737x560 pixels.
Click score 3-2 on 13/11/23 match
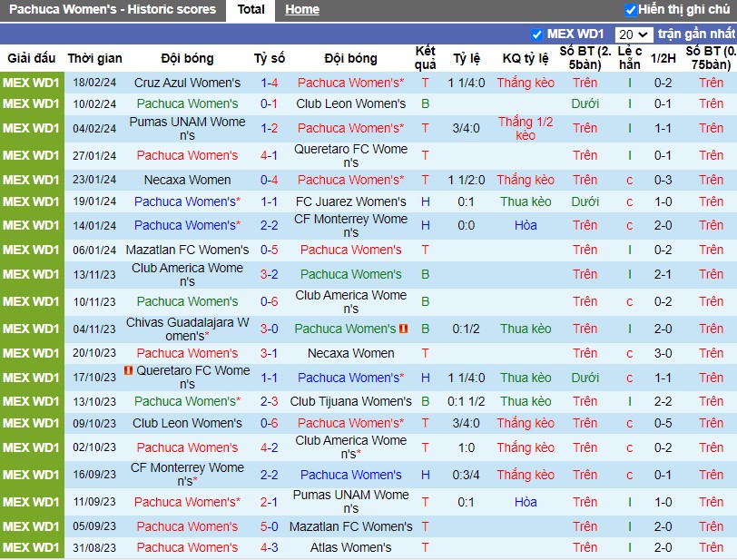click(270, 274)
